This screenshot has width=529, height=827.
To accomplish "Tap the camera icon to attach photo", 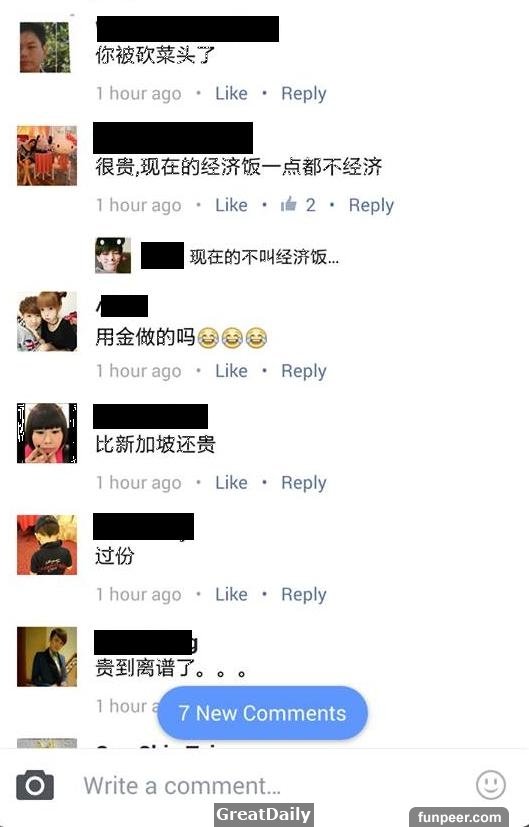I will click(35, 785).
